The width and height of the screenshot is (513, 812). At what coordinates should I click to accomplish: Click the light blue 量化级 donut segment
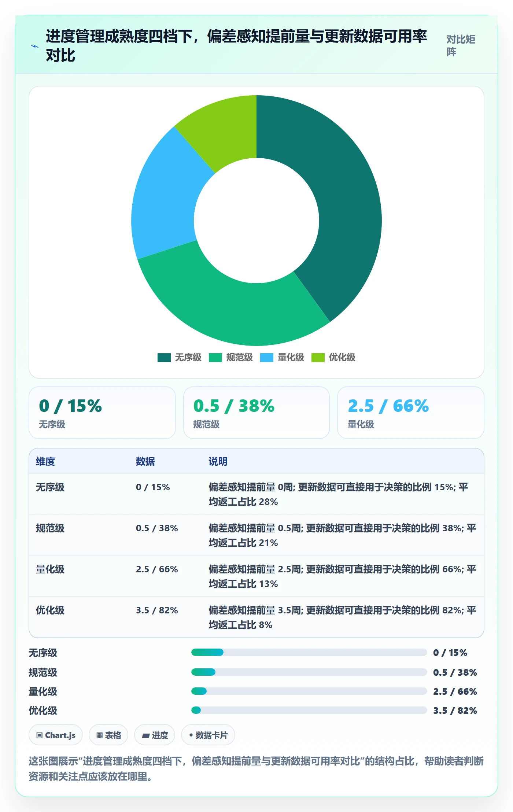pos(165,198)
